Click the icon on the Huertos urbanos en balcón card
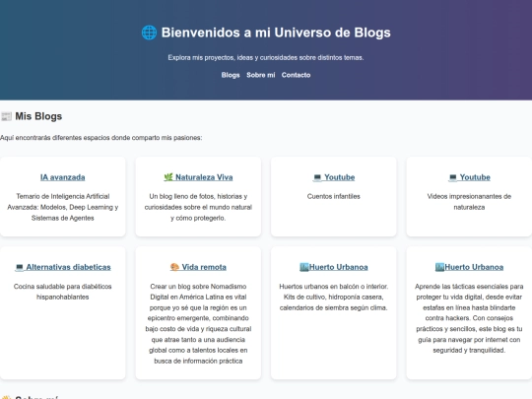Viewport: 532px width, 399px height. [304, 267]
